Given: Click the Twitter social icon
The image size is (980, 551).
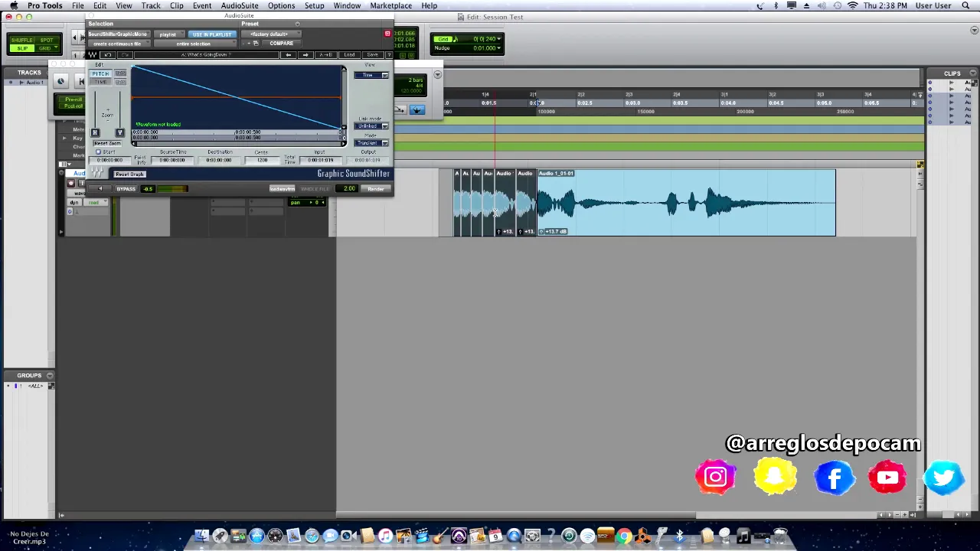Looking at the screenshot, I should 944,477.
